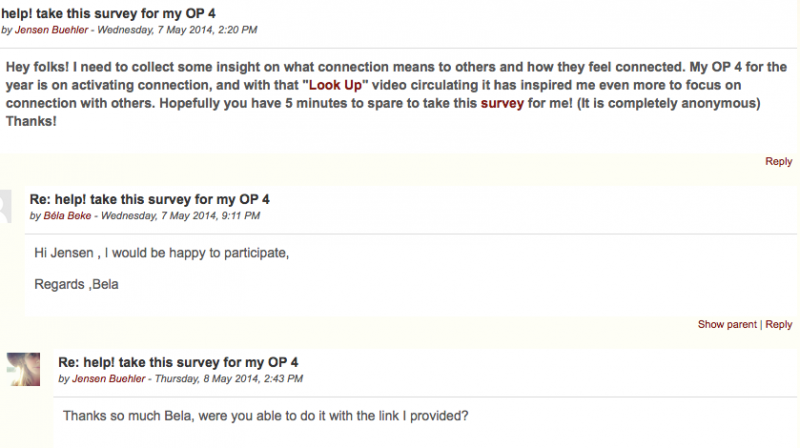Click the "Regards, Bela" signature line

(76, 283)
